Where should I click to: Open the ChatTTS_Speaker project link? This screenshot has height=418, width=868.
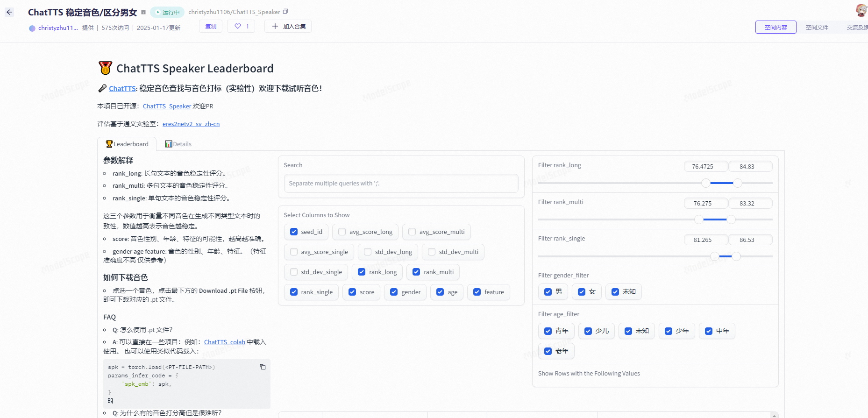(x=167, y=106)
